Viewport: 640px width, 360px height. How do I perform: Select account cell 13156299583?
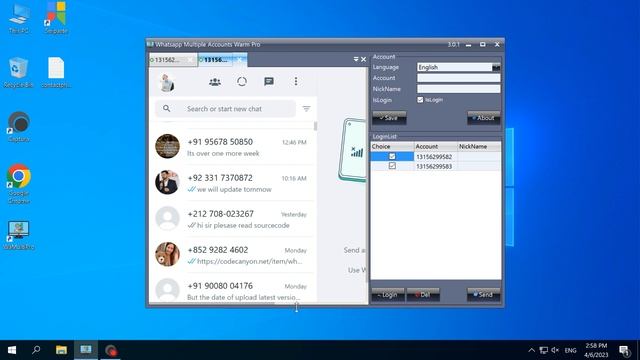point(436,166)
